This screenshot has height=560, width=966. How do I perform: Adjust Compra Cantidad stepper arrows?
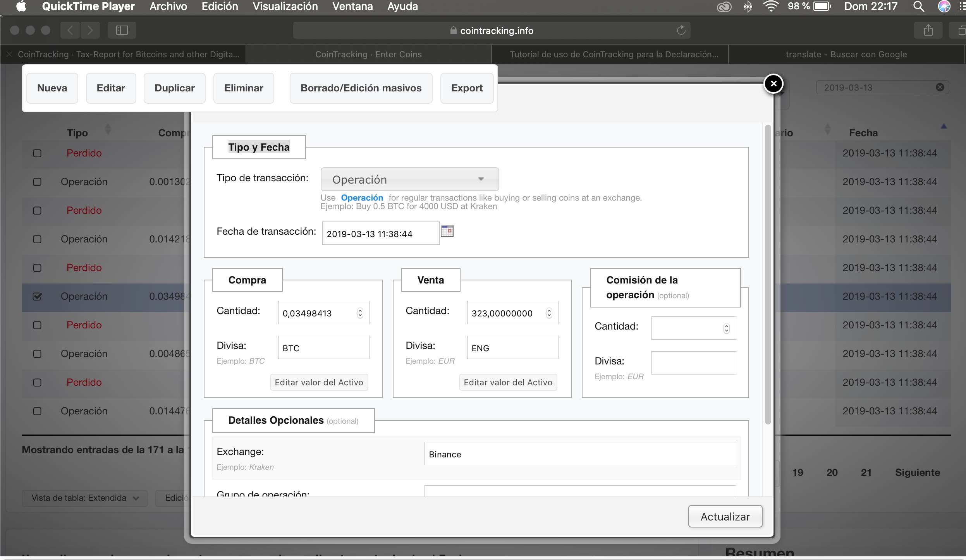360,313
